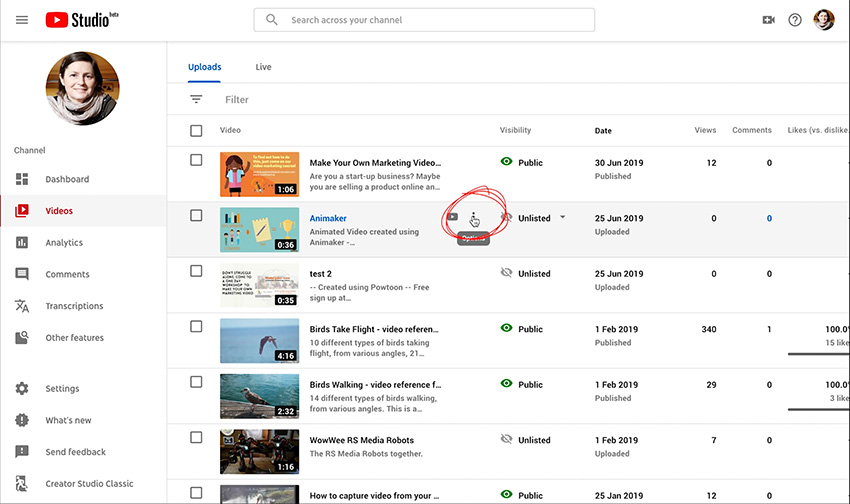Click the three-dot options icon on the Animaker row

click(x=473, y=219)
